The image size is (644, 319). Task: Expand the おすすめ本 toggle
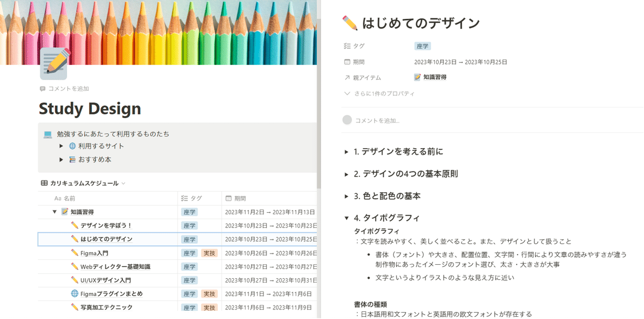[61, 160]
